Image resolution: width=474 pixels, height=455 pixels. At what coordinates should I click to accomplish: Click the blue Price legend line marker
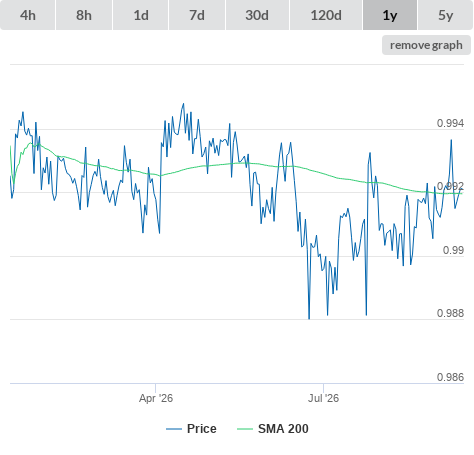[174, 429]
